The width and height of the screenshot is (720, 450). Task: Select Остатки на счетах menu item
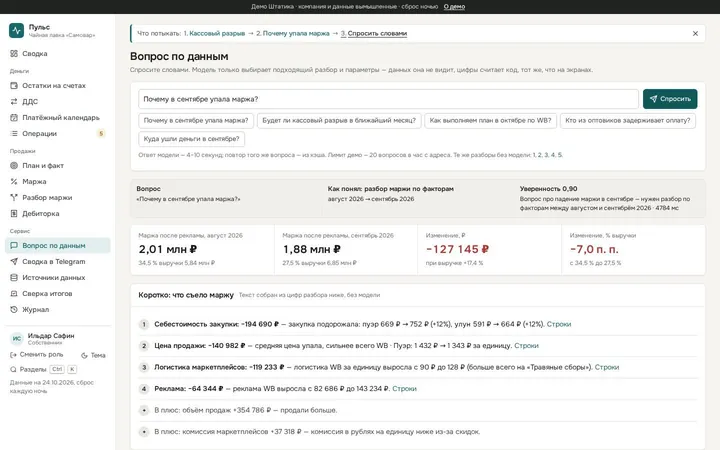coord(57,85)
